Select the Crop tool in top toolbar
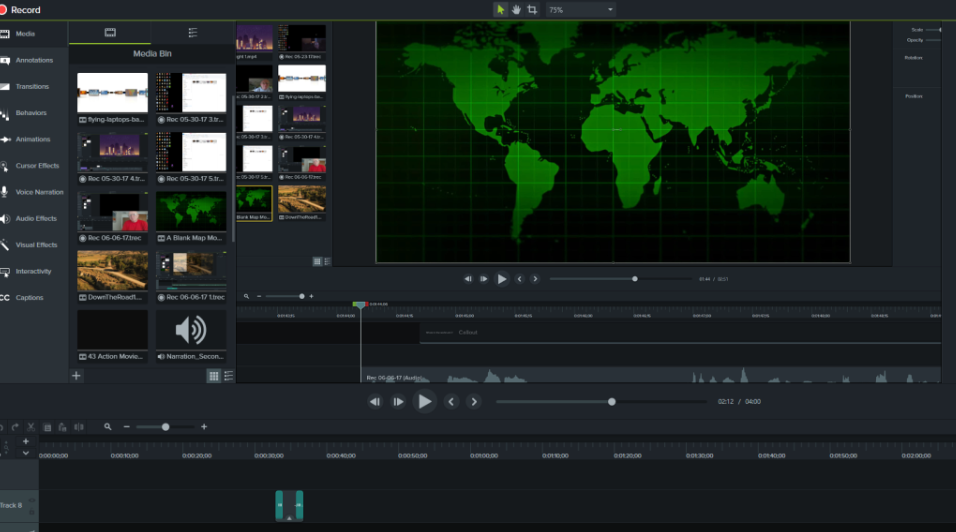 tap(532, 10)
